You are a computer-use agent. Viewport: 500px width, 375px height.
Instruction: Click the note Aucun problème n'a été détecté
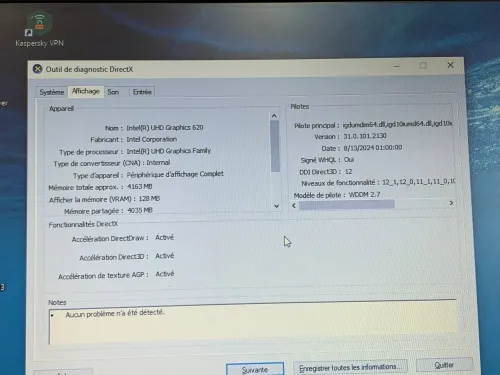pos(115,313)
